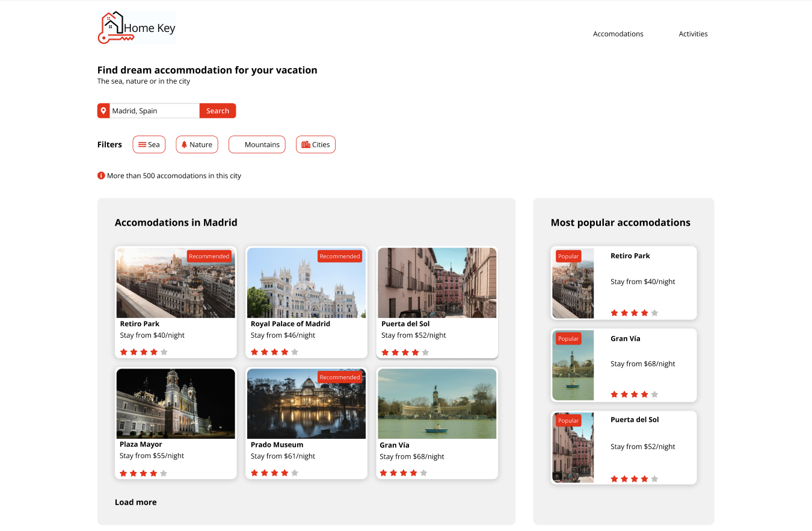Click Load more to show additional accommodations

pyautogui.click(x=135, y=501)
